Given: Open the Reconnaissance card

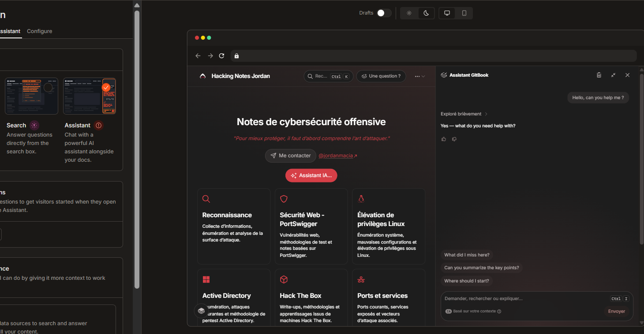Looking at the screenshot, I should [x=234, y=226].
